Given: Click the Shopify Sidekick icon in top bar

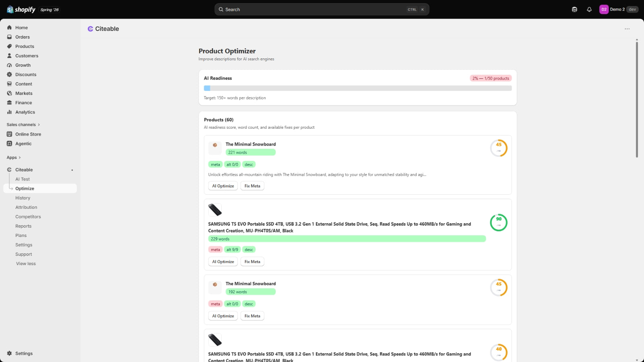Looking at the screenshot, I should [x=574, y=9].
